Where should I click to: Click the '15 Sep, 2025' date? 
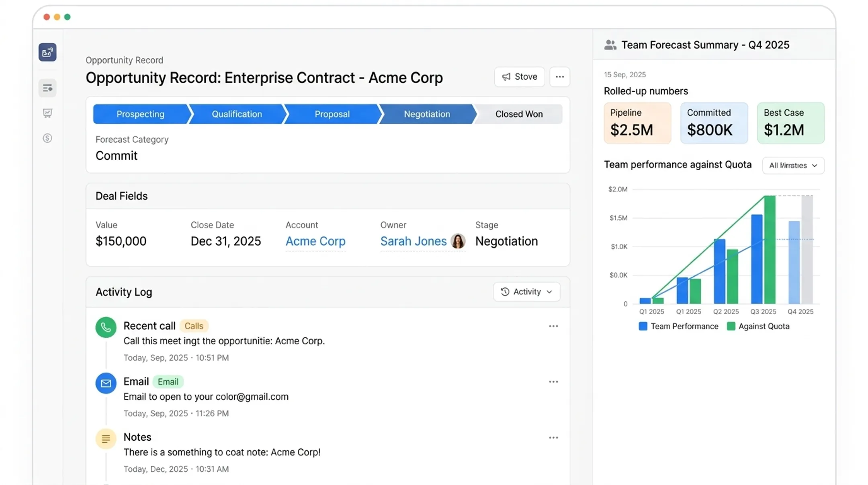(x=625, y=75)
